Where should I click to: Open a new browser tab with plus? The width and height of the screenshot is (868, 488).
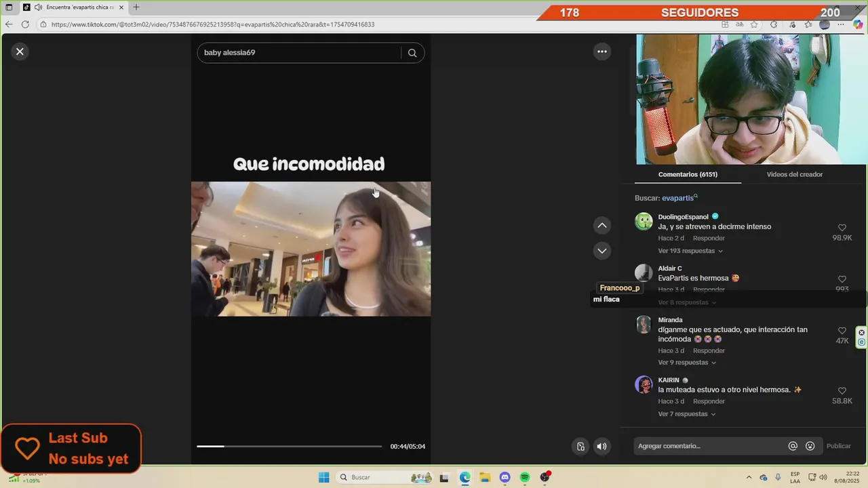pos(136,7)
